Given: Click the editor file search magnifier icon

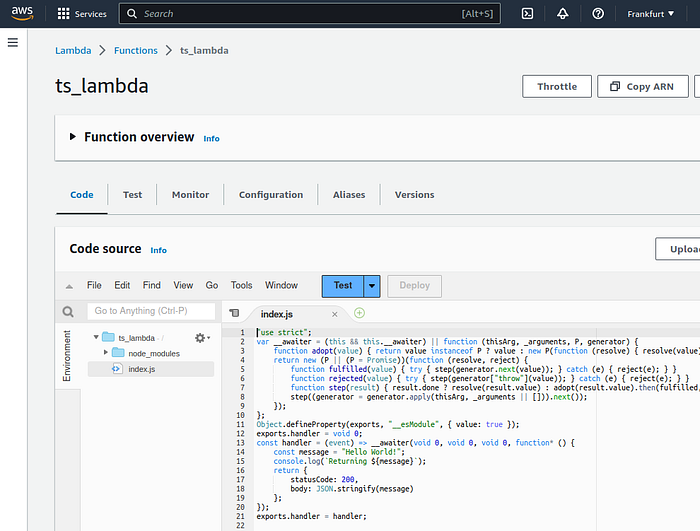Looking at the screenshot, I should 68,311.
